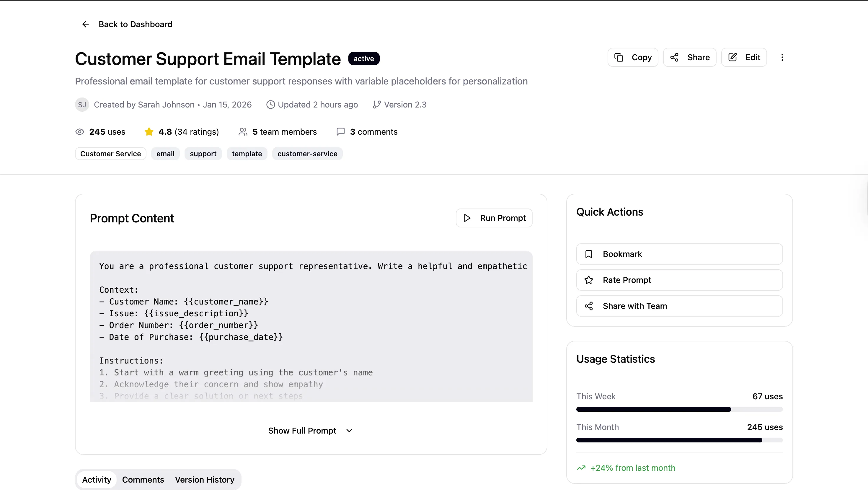Select the Bookmark quick action icon
The width and height of the screenshot is (868, 495).
click(588, 254)
